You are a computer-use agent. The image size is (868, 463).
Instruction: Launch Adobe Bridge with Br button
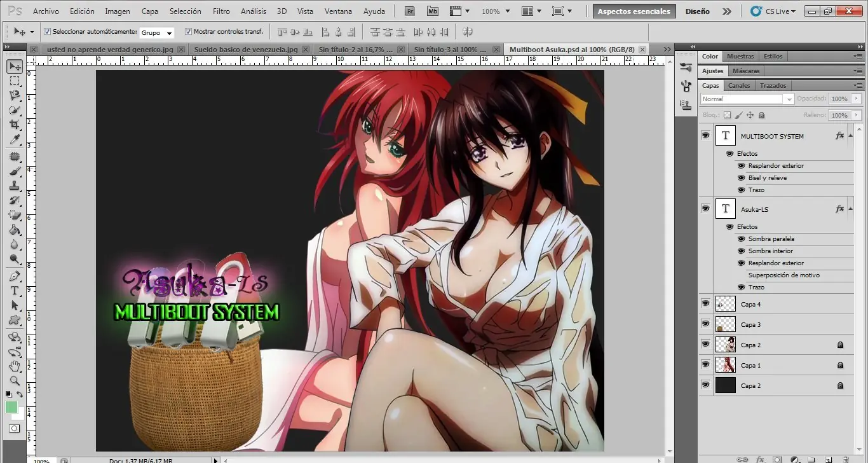410,11
